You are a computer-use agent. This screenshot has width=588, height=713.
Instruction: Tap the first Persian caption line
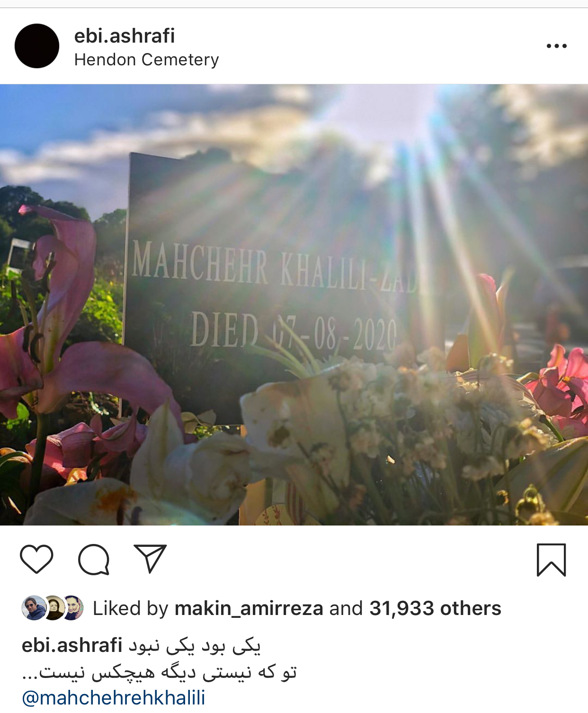(194, 646)
